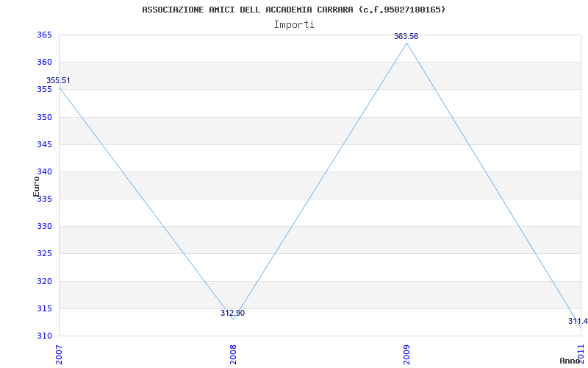Image resolution: width=588 pixels, height=368 pixels.
Task: Click the 310 y-axis tick label
Action: click(x=44, y=336)
